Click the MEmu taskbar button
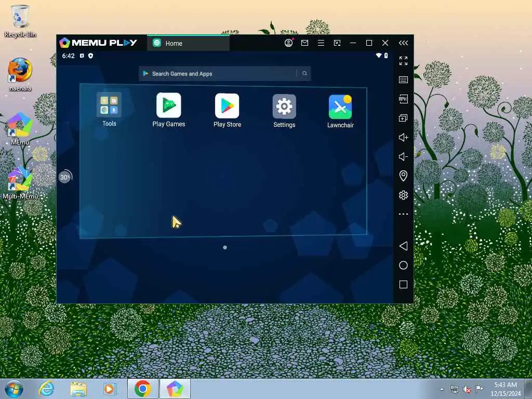The height and width of the screenshot is (399, 532). tap(175, 389)
